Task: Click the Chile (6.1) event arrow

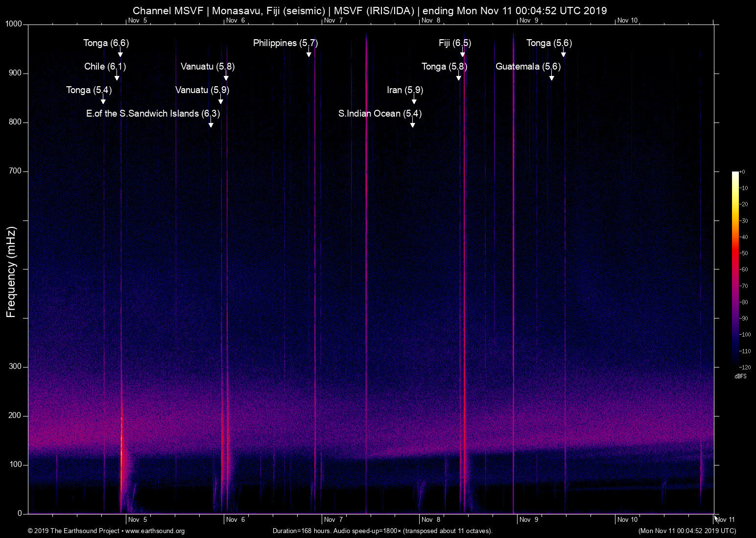Action: 117,77
